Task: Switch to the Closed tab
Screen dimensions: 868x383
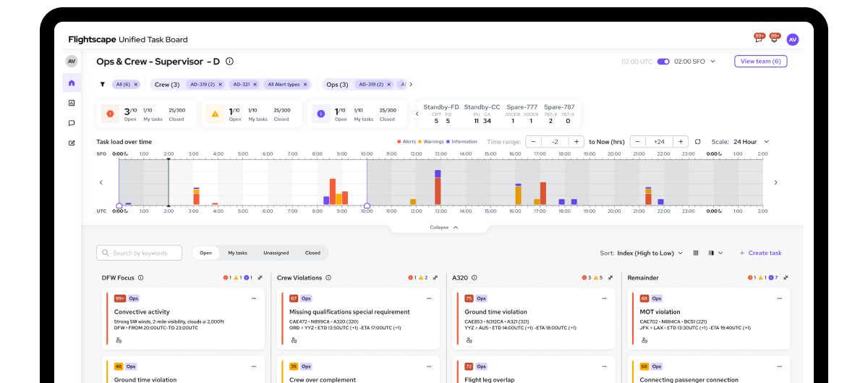Action: (x=312, y=253)
